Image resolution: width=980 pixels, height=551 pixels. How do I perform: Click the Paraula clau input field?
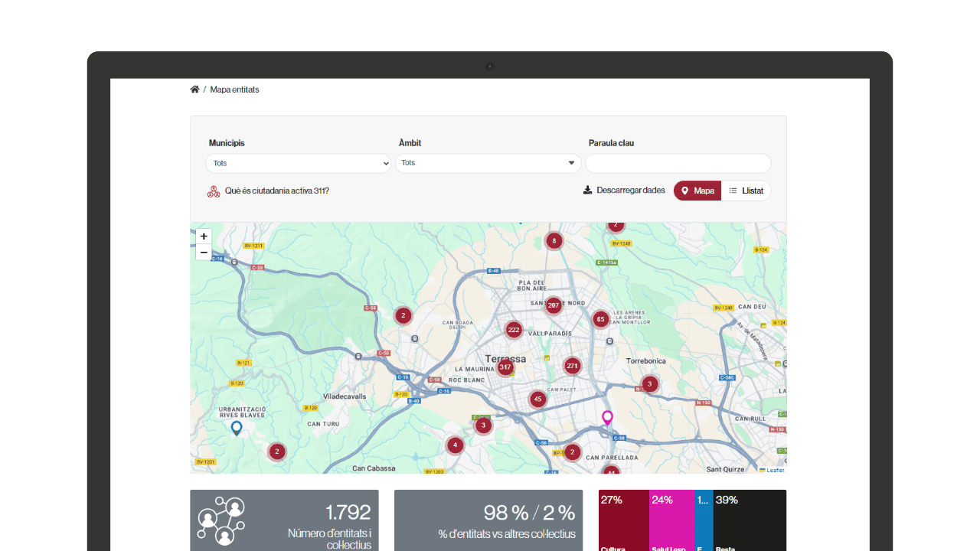tap(678, 163)
